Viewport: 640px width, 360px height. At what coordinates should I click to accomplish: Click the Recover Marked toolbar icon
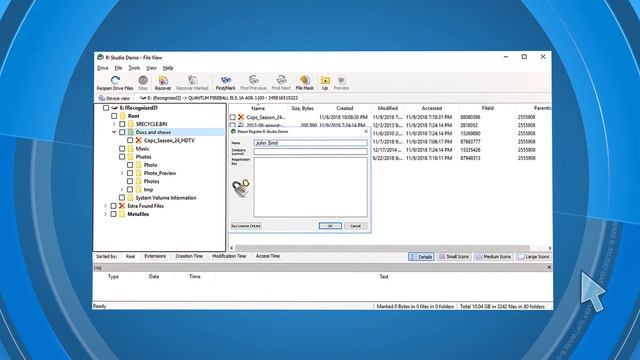pyautogui.click(x=192, y=80)
